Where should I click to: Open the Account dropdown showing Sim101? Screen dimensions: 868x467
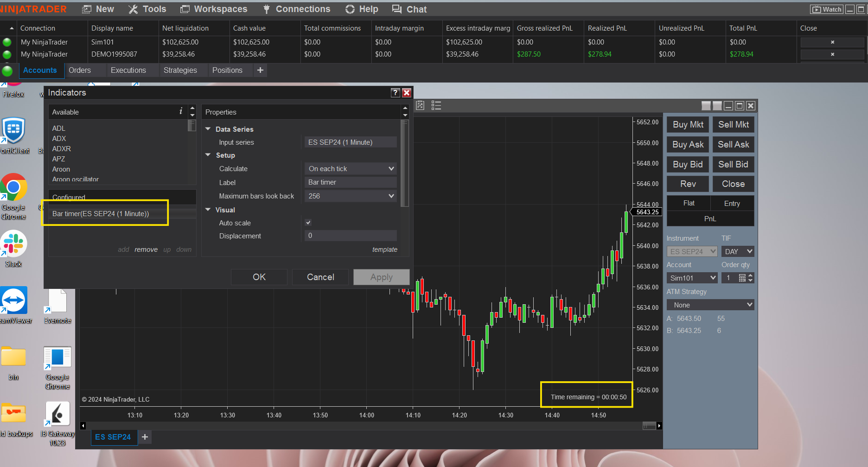point(692,278)
